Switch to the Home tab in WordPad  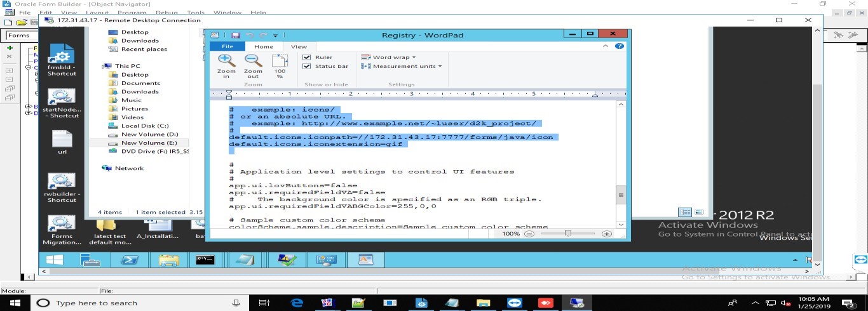[264, 46]
